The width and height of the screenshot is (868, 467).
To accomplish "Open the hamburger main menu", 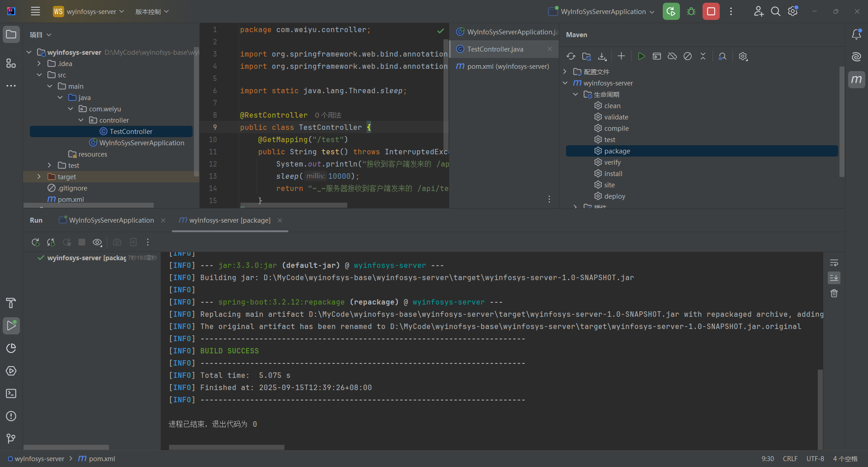I will click(x=35, y=11).
